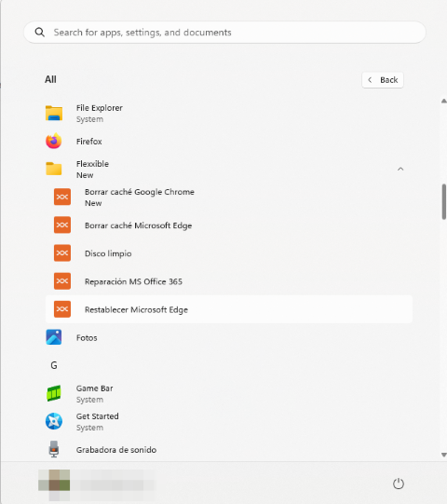Viewport: 447px width, 504px height.
Task: Click the Back button
Action: (383, 80)
